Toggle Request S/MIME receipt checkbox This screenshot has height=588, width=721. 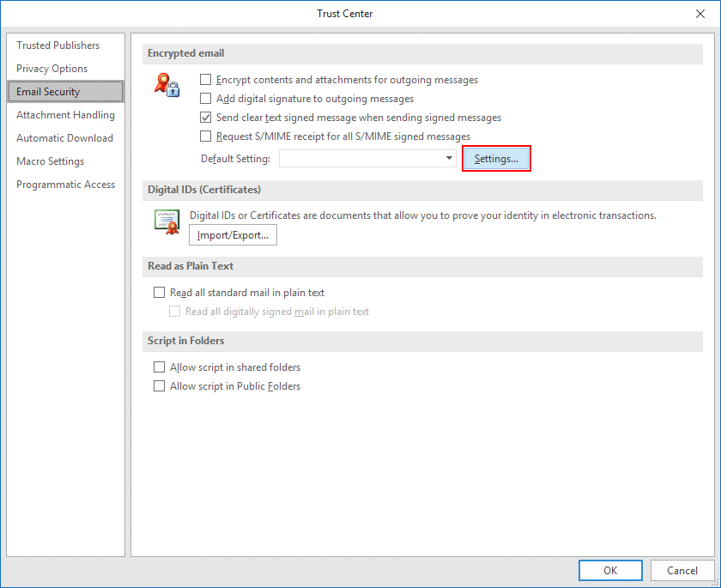pos(206,136)
